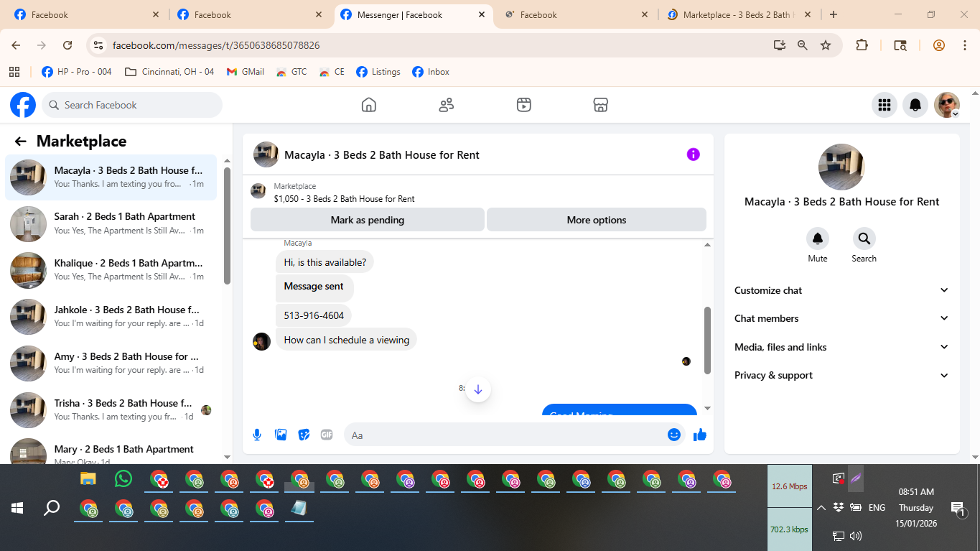
Task: Click conversation list scrollbar
Action: pyautogui.click(x=227, y=226)
